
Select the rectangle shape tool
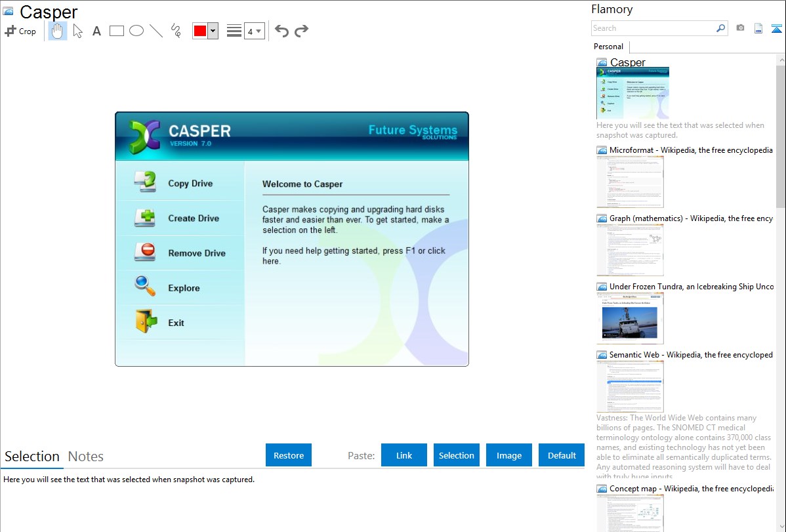(116, 31)
